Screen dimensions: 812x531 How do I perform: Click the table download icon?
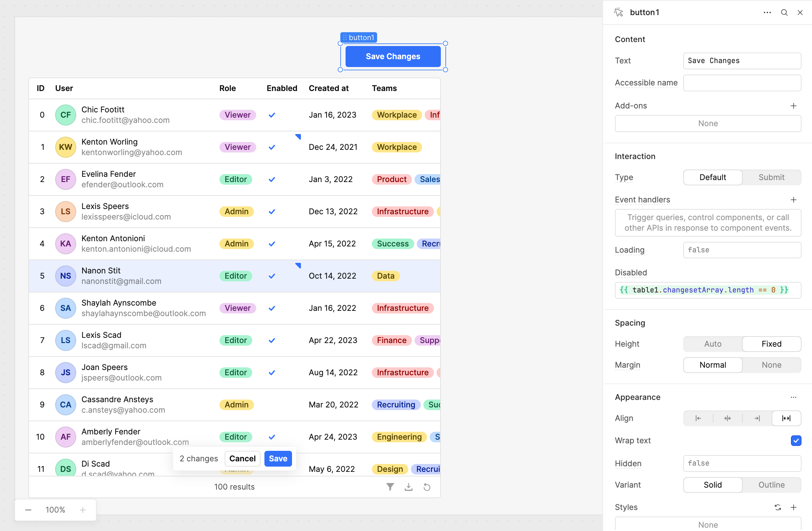(x=408, y=487)
